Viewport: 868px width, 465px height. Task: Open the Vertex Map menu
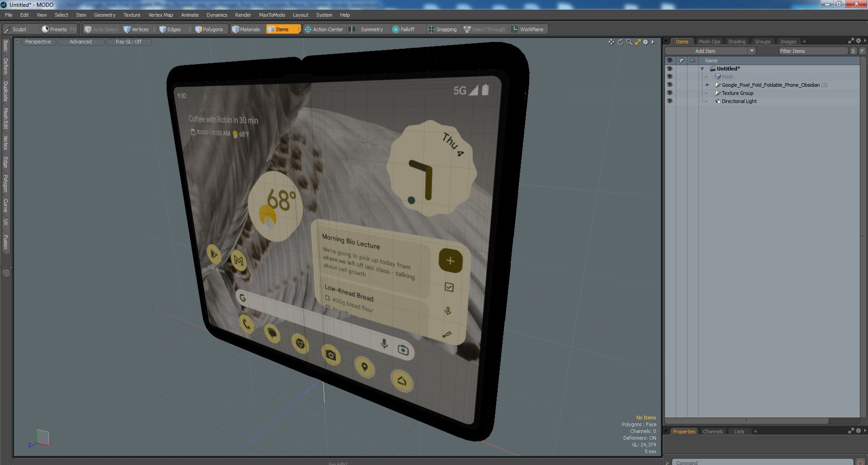coord(161,15)
